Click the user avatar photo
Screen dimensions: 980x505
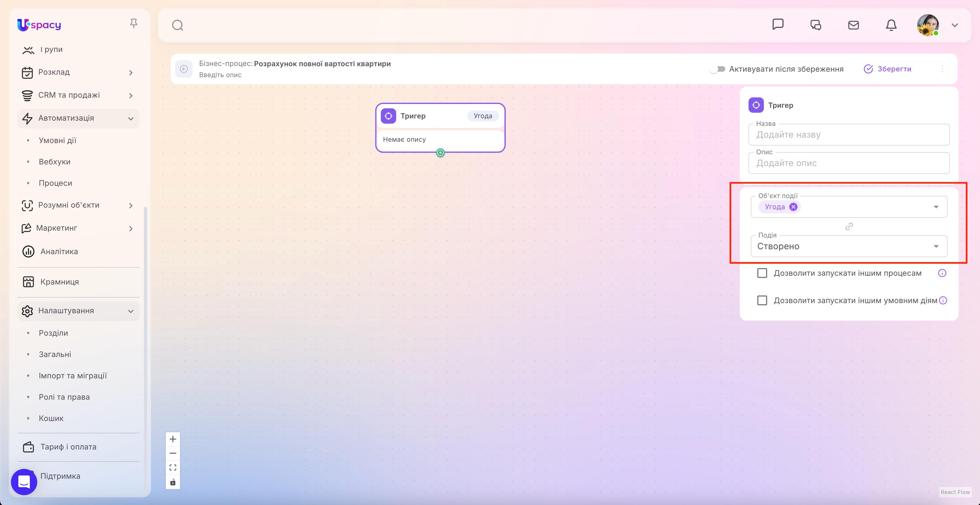(928, 25)
